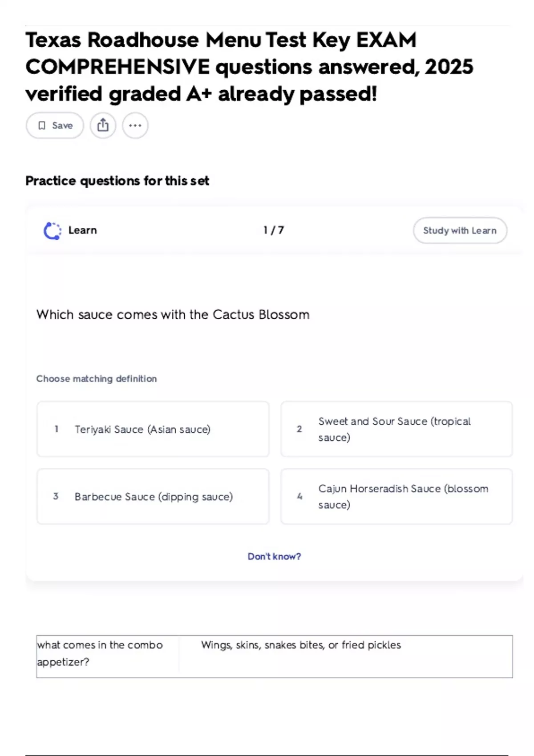This screenshot has width=534, height=756.
Task: Click the 1 / 7 question counter
Action: coord(274,230)
